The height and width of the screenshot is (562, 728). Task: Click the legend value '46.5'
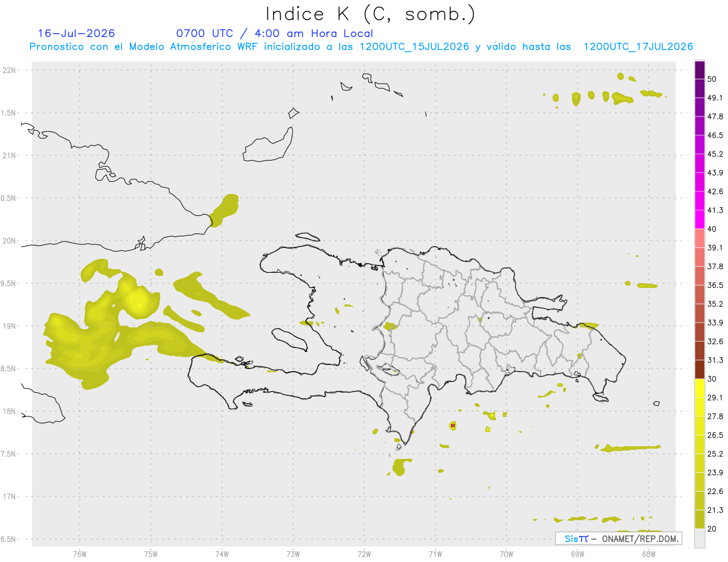click(715, 135)
